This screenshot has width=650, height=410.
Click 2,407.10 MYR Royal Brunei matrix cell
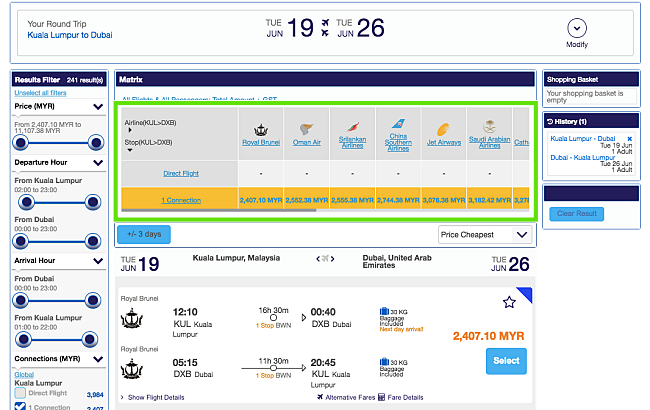(x=261, y=200)
